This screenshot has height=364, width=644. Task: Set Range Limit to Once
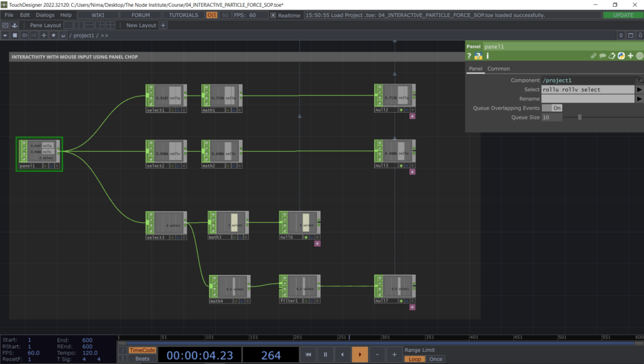coord(436,359)
